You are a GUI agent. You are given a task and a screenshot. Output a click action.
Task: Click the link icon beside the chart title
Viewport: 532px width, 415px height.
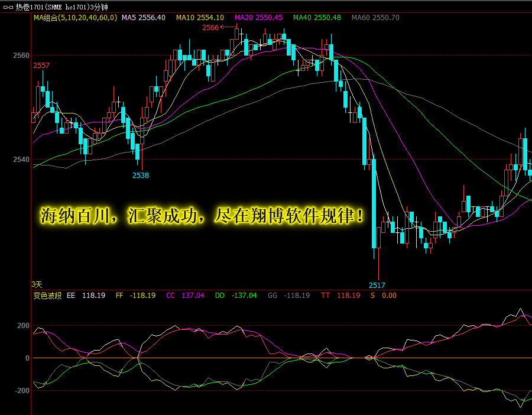point(8,7)
